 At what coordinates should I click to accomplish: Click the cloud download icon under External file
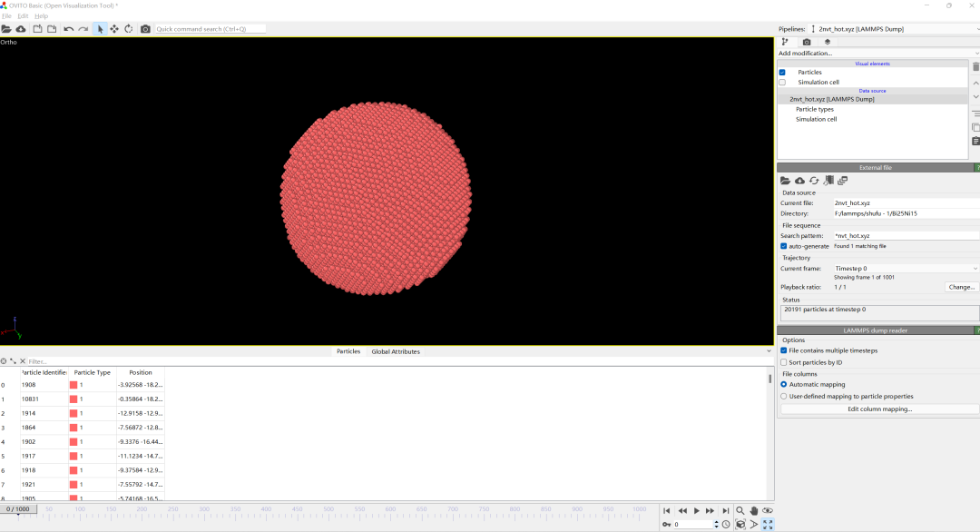[799, 181]
